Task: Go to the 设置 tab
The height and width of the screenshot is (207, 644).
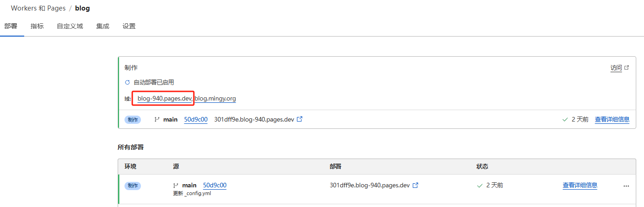Action: coord(129,26)
